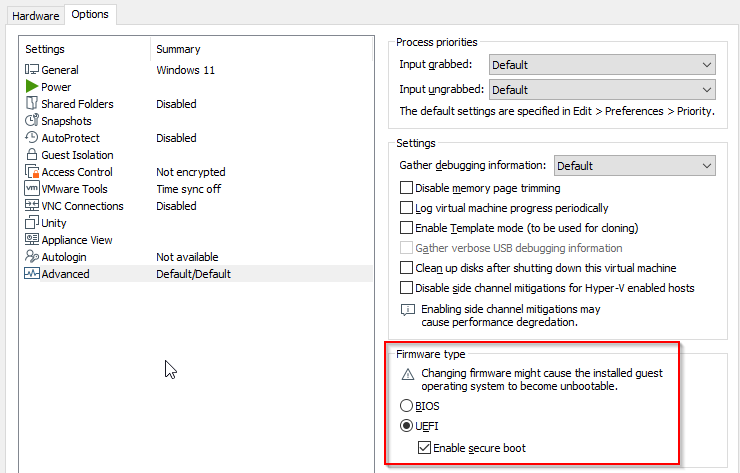Open Gather debugging information dropdown
Screen dimensions: 740x473
(x=634, y=166)
